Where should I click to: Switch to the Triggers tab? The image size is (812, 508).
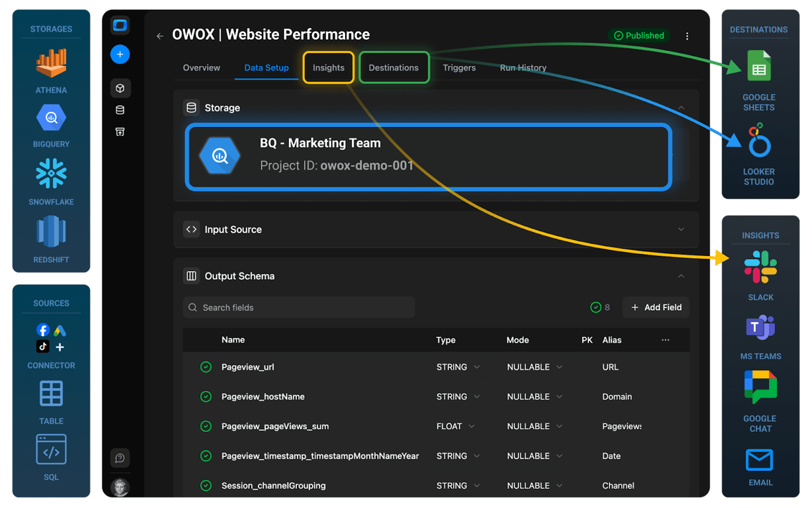[x=460, y=67]
